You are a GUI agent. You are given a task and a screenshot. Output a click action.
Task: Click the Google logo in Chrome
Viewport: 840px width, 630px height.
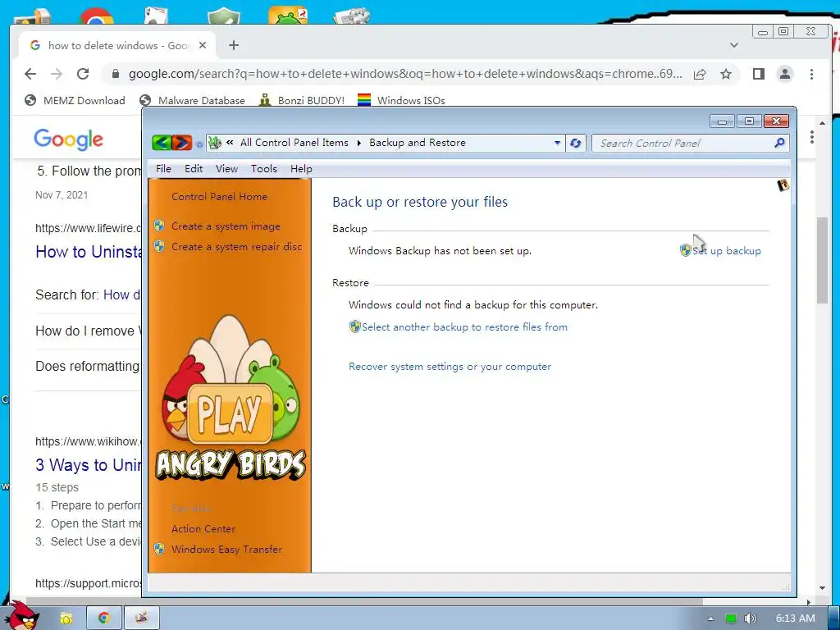(x=68, y=139)
